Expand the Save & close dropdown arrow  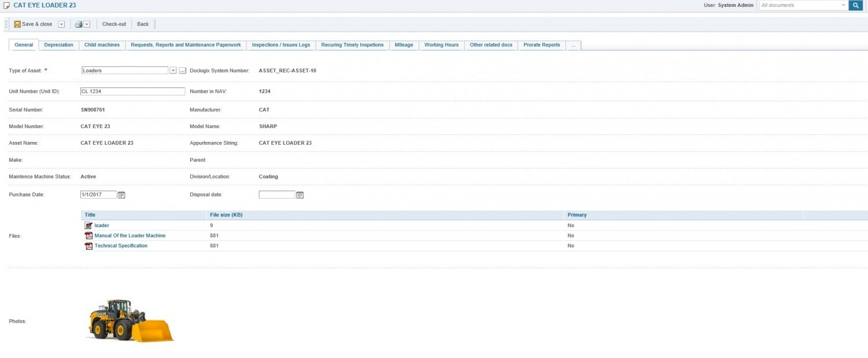click(61, 24)
